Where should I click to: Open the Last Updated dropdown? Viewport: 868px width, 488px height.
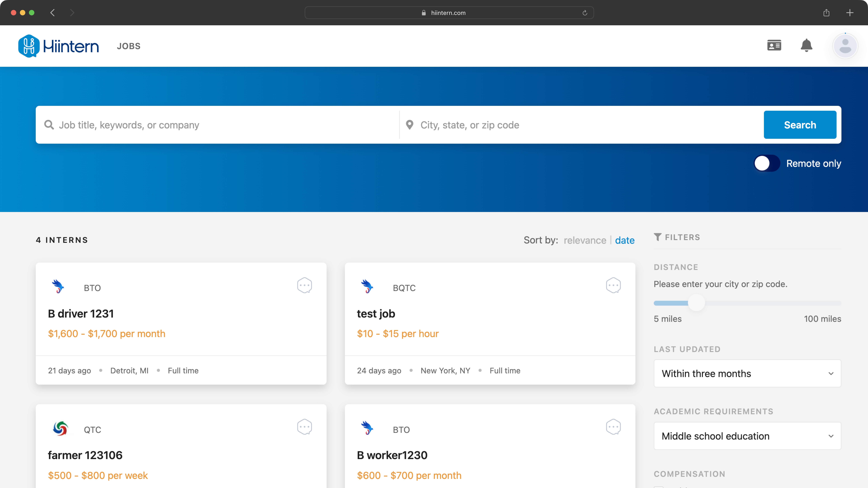747,373
